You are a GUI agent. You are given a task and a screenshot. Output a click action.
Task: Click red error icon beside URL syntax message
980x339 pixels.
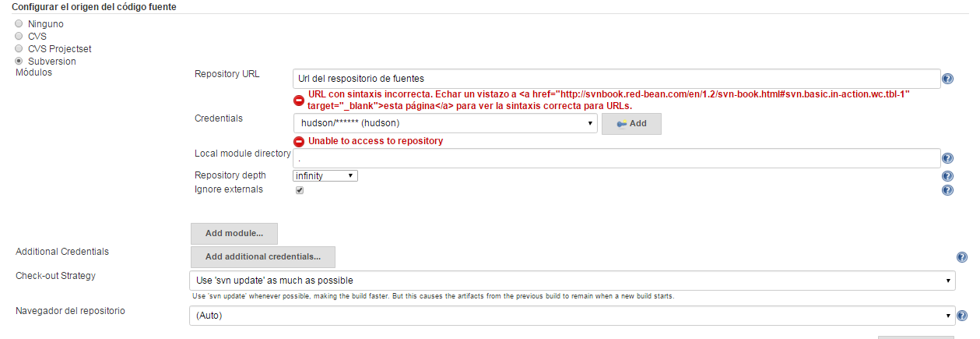click(299, 100)
